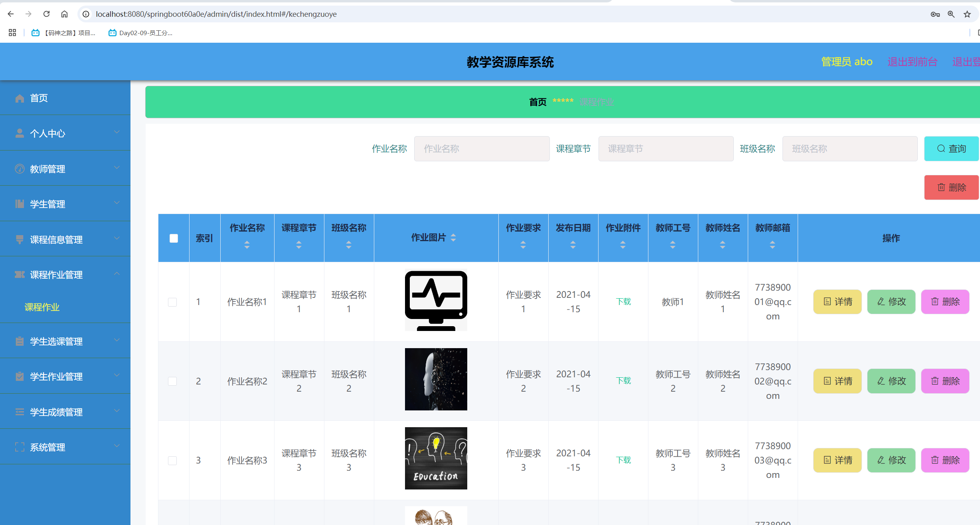Click sort arrows on 作业图片 column

coord(453,238)
